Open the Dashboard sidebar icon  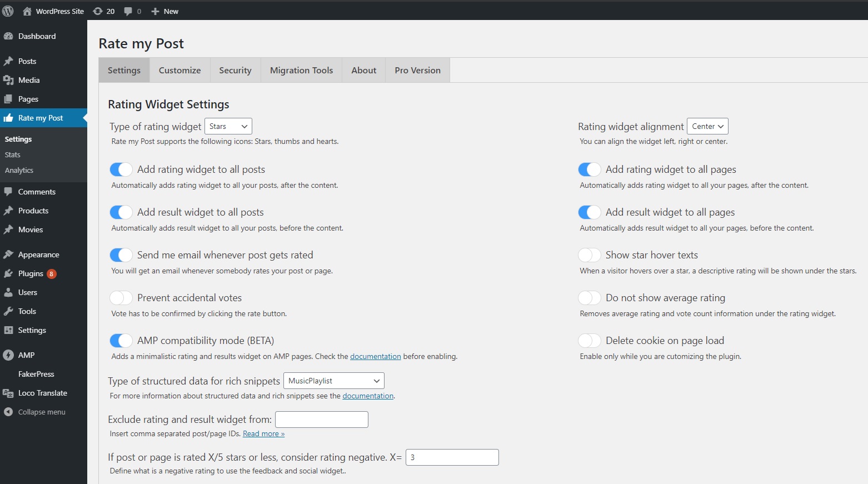click(8, 36)
